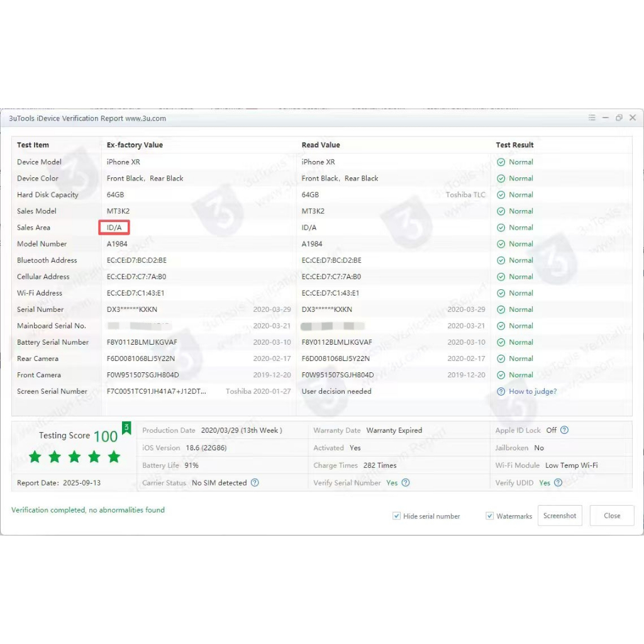The width and height of the screenshot is (644, 644).
Task: Click the fifth star in the rating
Action: (114, 457)
